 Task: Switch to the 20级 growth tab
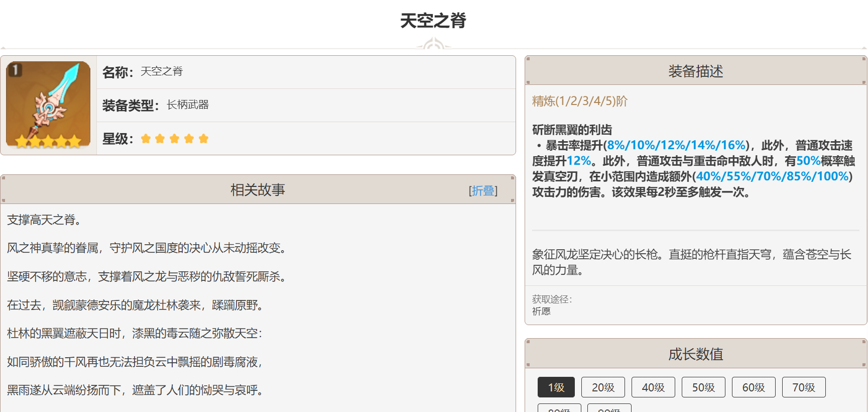click(x=603, y=387)
